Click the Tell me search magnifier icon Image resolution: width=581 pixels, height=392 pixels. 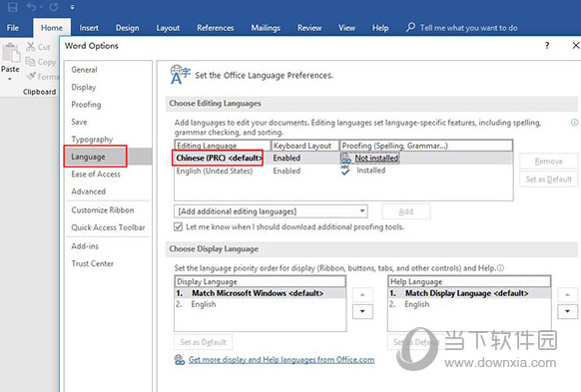pos(410,27)
